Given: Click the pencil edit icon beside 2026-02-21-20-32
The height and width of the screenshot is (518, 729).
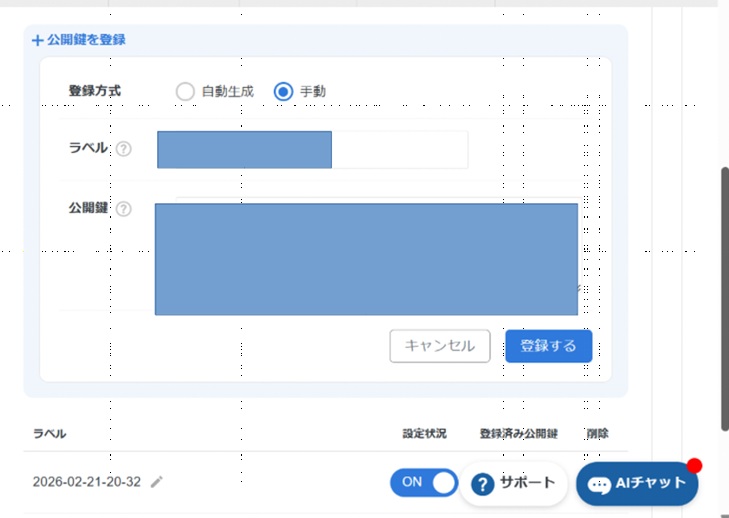Looking at the screenshot, I should coord(156,482).
